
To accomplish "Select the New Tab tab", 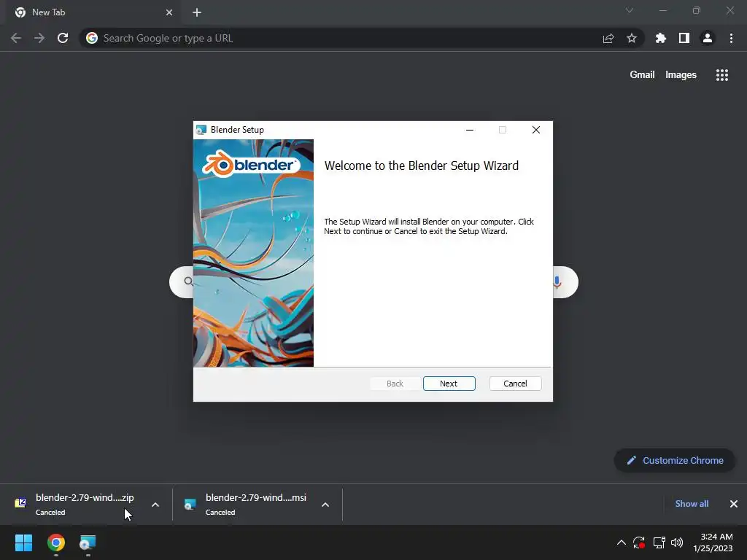I will [x=93, y=12].
